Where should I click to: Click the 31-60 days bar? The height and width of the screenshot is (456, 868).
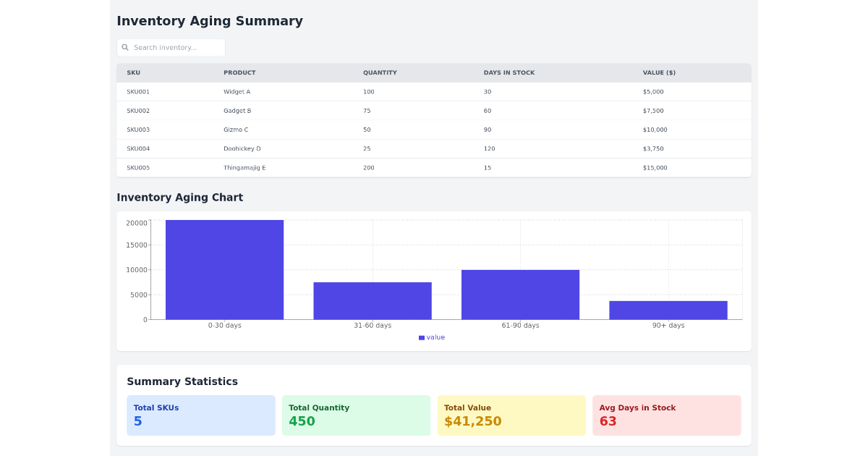[372, 298]
